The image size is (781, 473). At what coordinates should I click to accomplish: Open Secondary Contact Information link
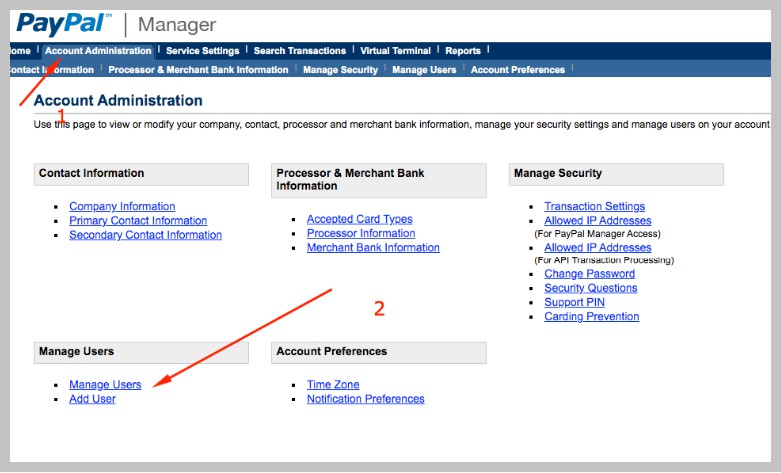145,235
